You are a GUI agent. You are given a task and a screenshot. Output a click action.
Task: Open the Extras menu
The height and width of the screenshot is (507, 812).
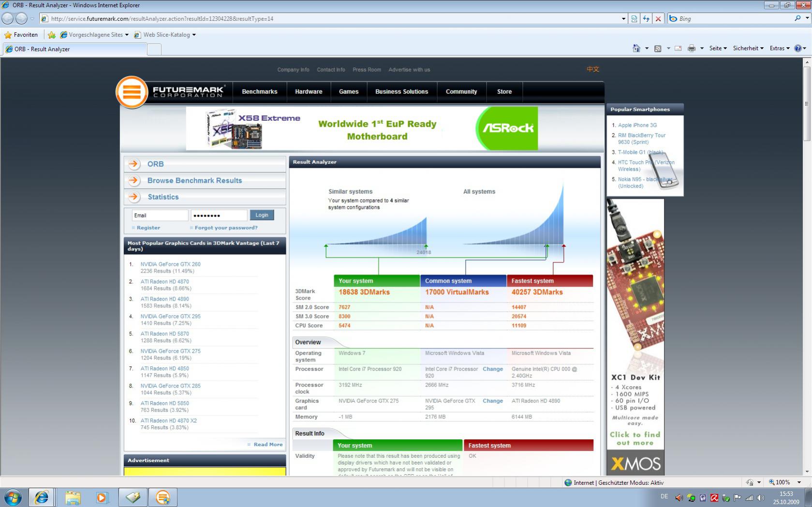tap(780, 48)
